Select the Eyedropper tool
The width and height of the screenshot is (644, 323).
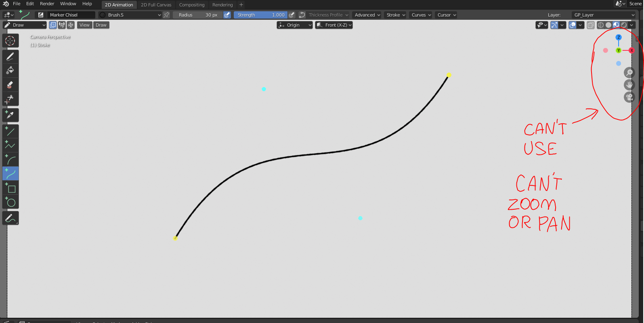[10, 115]
